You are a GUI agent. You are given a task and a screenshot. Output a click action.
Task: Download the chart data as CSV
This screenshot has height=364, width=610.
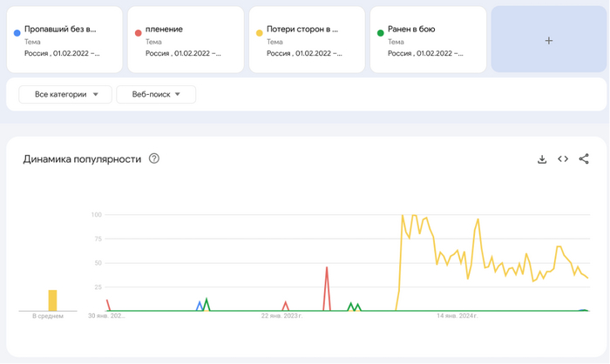(541, 159)
